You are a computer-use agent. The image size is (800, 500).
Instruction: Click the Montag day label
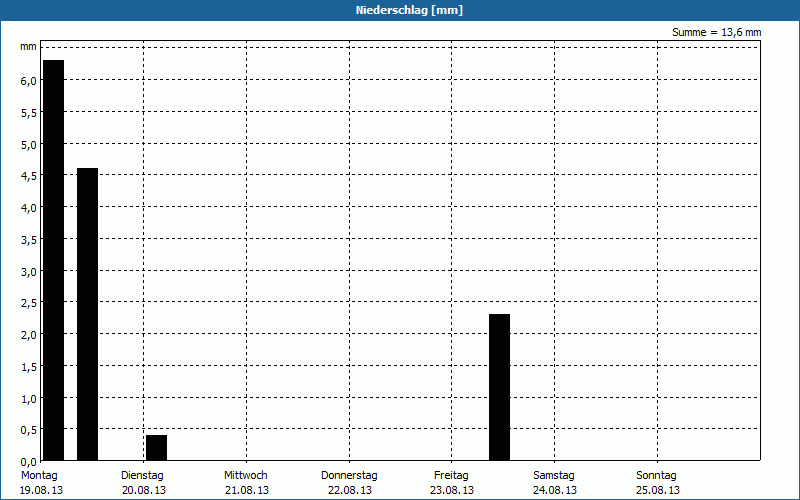(39, 476)
